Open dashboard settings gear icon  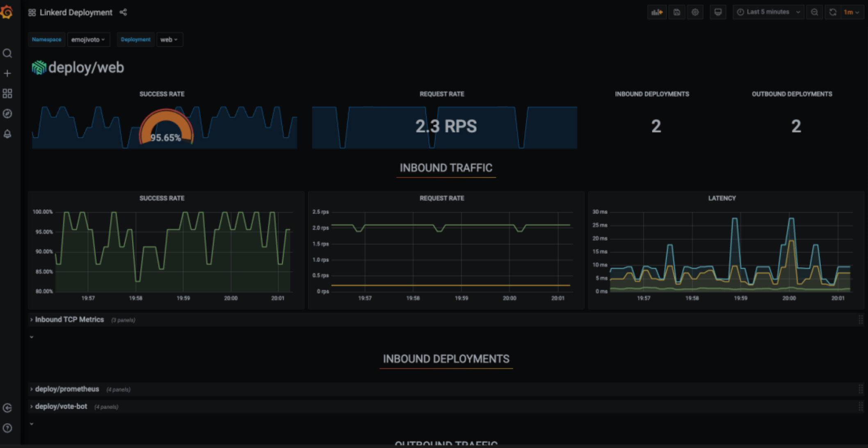tap(695, 12)
